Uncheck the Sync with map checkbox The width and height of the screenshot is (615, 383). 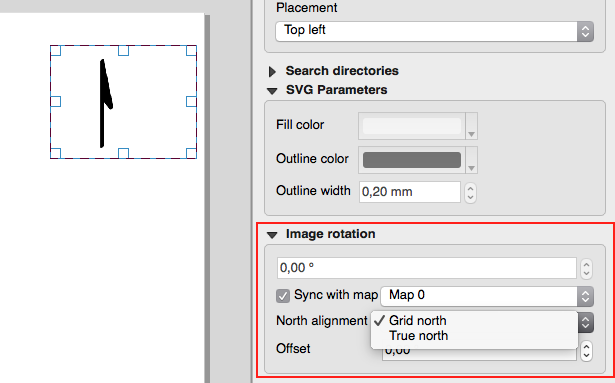click(283, 296)
